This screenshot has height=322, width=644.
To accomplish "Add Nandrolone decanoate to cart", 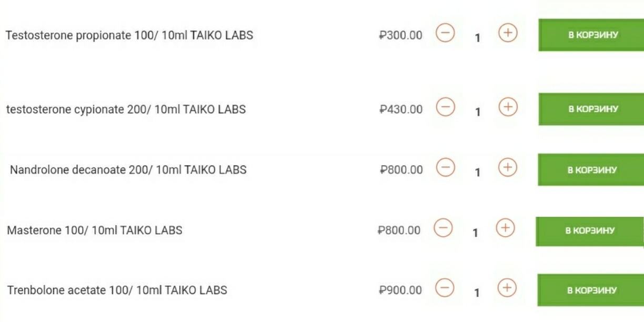I will pyautogui.click(x=591, y=170).
